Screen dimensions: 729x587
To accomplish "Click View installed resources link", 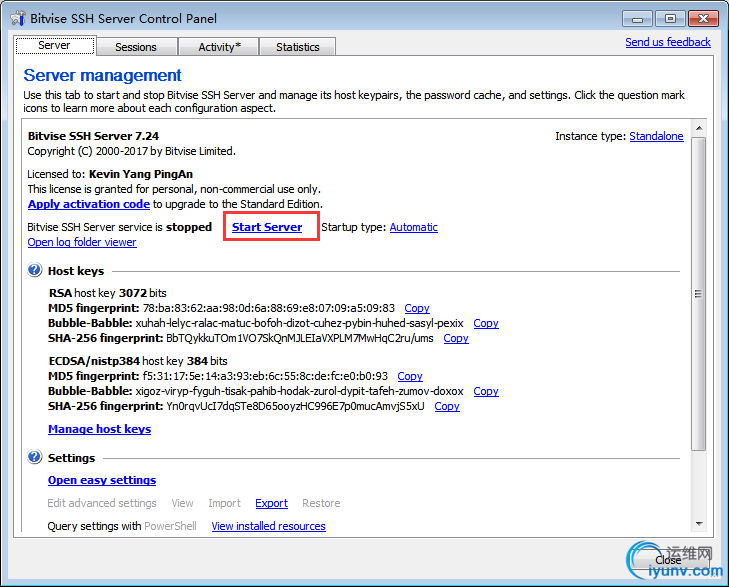I will 268,526.
